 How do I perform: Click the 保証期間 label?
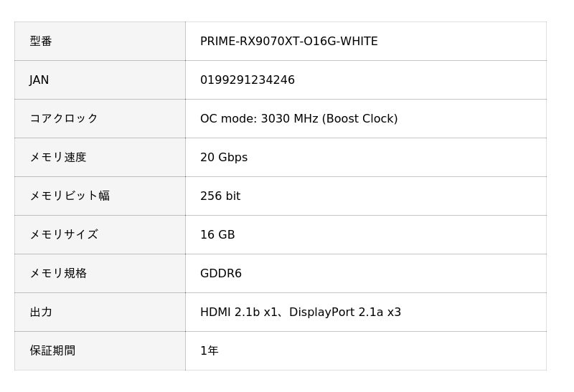(52, 351)
